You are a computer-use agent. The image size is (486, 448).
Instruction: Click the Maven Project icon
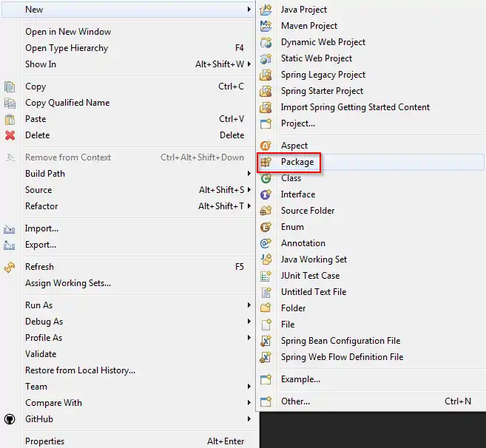266,26
